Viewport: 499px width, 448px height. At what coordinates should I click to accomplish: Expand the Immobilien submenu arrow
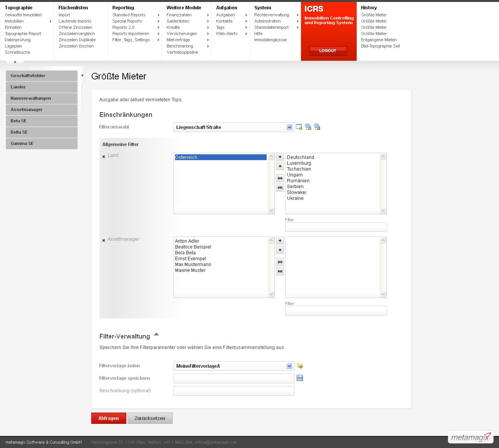(x=51, y=21)
